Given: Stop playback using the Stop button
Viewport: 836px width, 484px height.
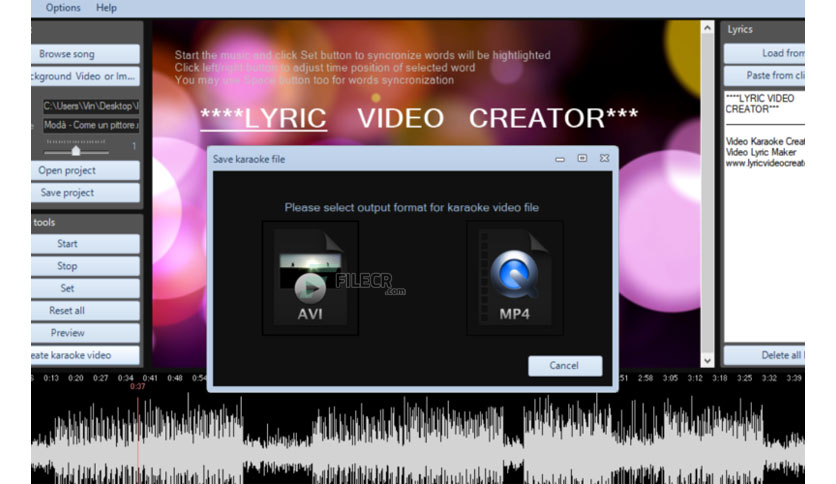Looking at the screenshot, I should pyautogui.click(x=85, y=266).
